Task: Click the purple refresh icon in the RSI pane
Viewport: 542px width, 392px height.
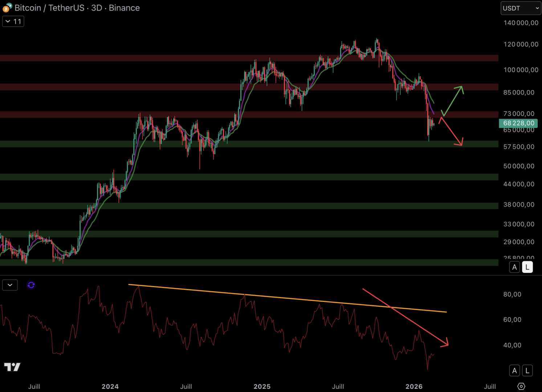Action: (31, 285)
